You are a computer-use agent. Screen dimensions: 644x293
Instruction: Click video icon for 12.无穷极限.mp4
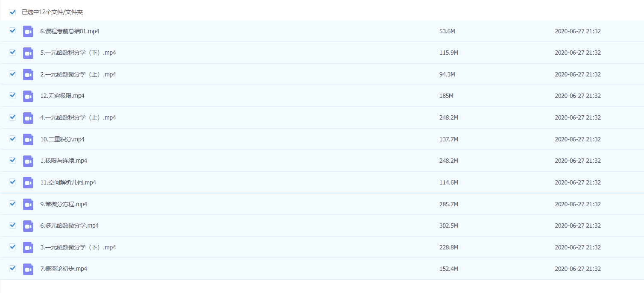[x=28, y=96]
